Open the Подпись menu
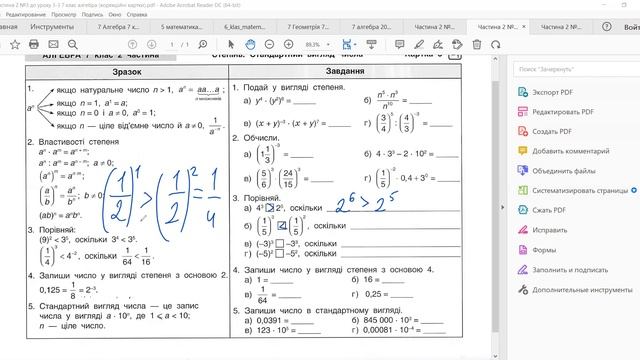The image size is (640, 360). (x=92, y=14)
